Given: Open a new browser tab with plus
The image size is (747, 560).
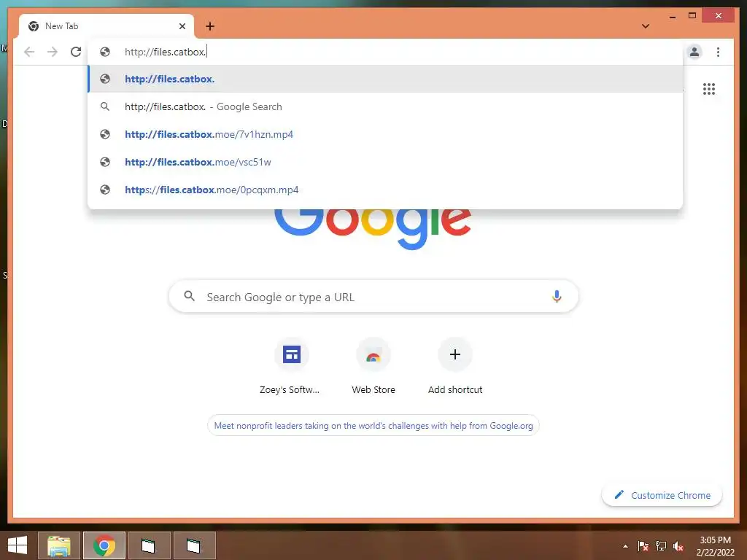Looking at the screenshot, I should click(x=210, y=26).
